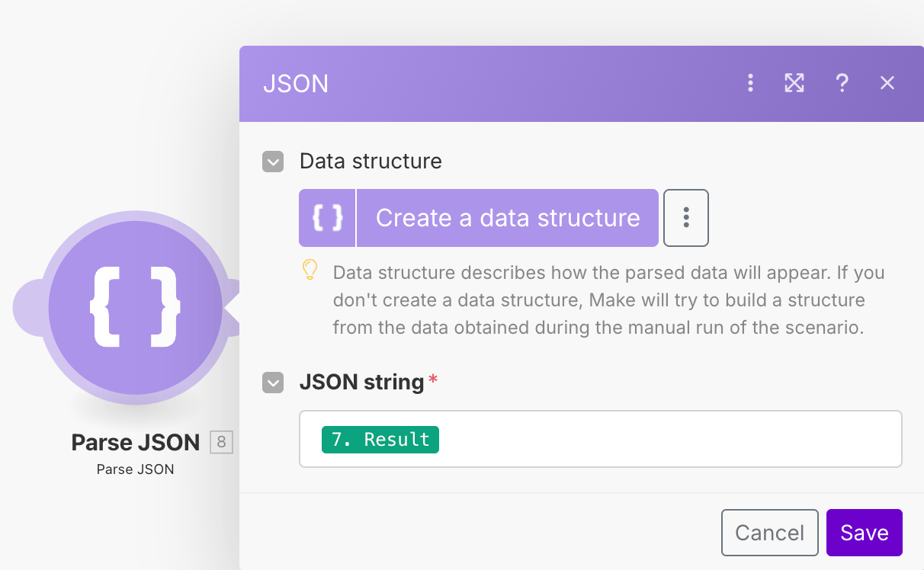Collapse the JSON string field
The height and width of the screenshot is (570, 924).
click(x=273, y=383)
